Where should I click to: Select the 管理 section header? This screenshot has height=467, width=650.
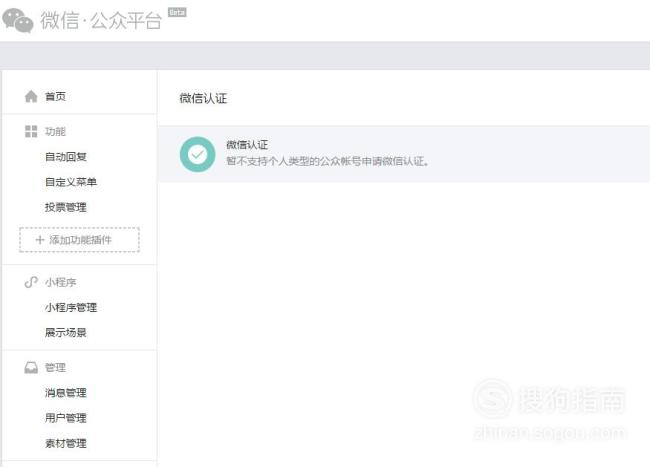[55, 367]
